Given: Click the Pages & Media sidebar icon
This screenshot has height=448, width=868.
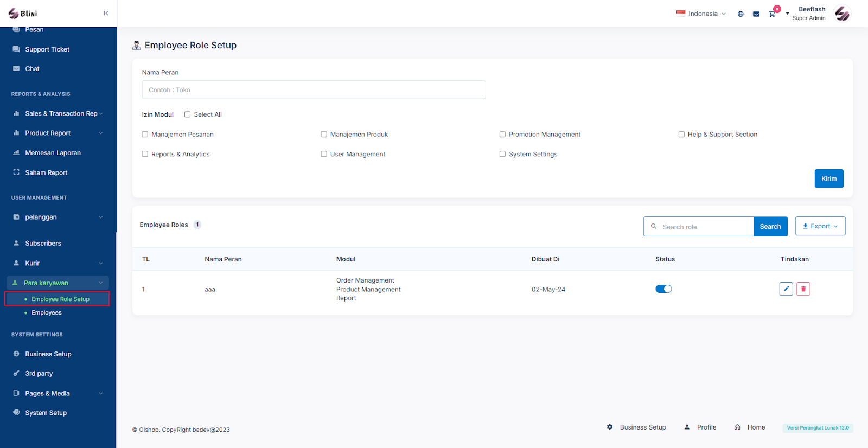Looking at the screenshot, I should pos(16,393).
